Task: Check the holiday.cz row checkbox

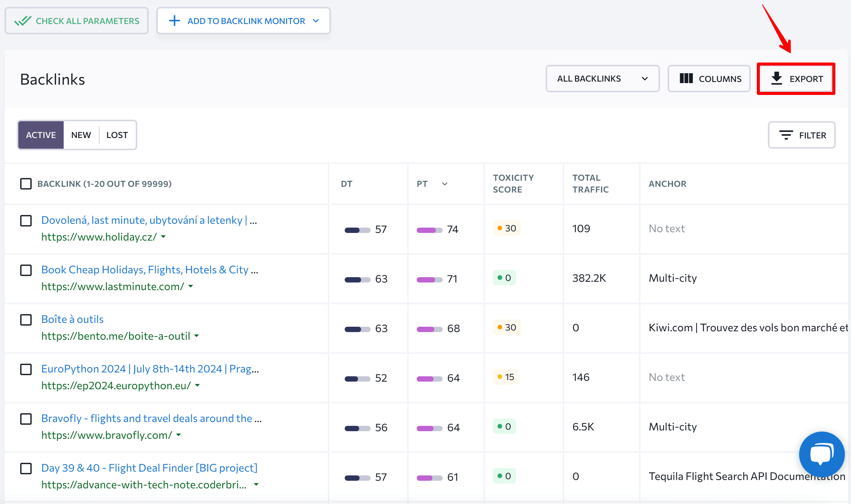Action: [x=26, y=221]
